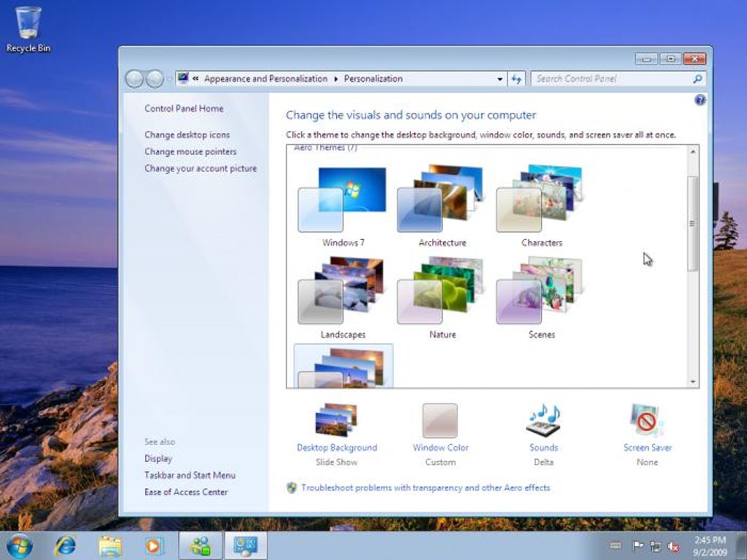The height and width of the screenshot is (560, 747).
Task: Open the Windows Start orb
Action: click(20, 545)
